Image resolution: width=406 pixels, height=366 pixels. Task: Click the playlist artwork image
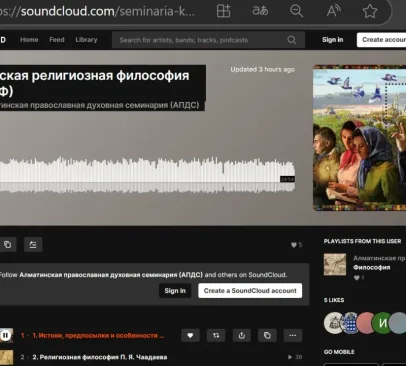[x=359, y=138]
